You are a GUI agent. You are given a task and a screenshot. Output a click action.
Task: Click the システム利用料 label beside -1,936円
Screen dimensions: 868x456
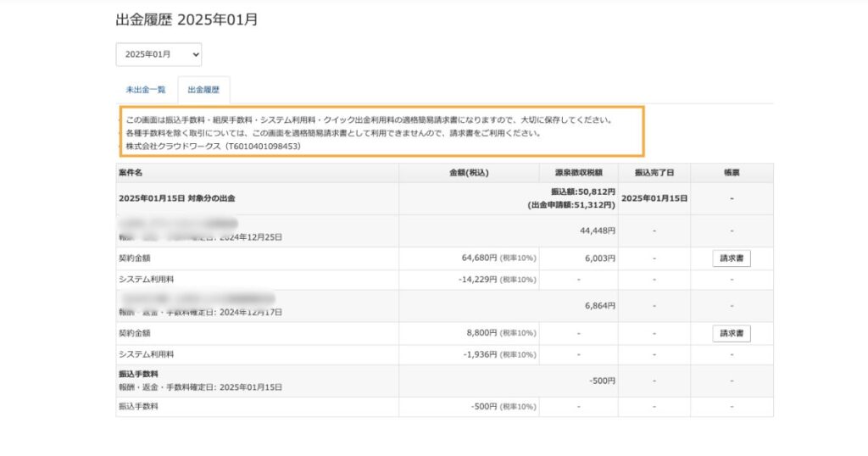click(146, 354)
